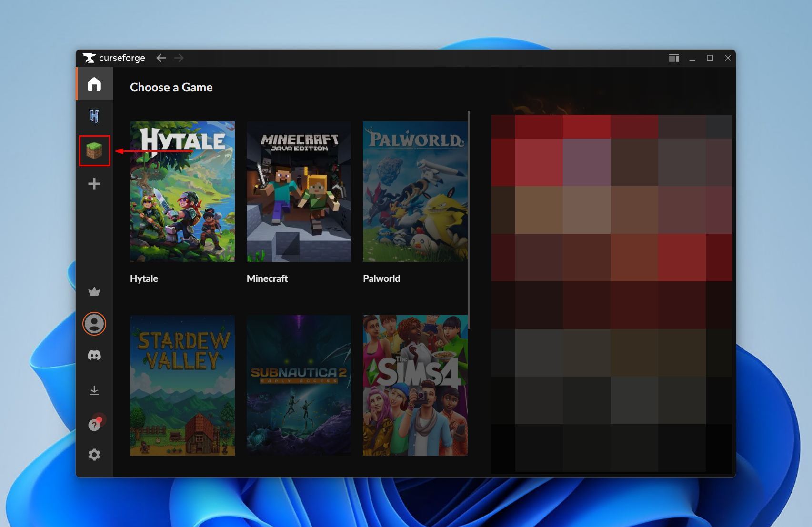Screen dimensions: 812x527
Task: Toggle the side panel layout icon
Action: [x=674, y=58]
